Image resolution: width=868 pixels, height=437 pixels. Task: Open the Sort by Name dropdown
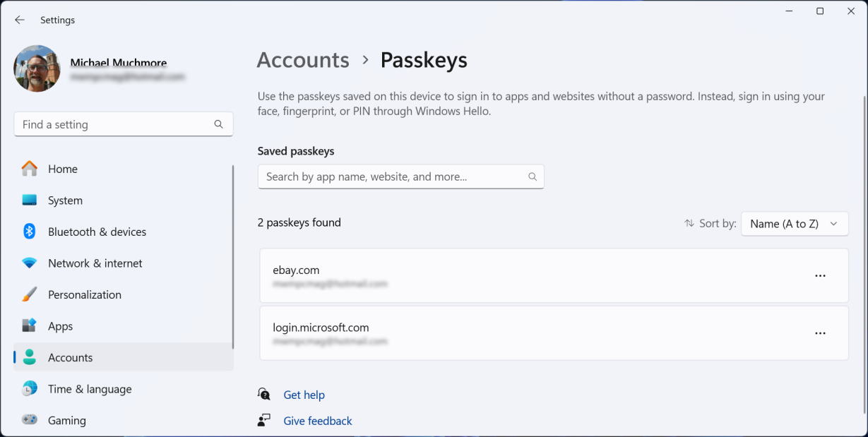click(x=794, y=224)
